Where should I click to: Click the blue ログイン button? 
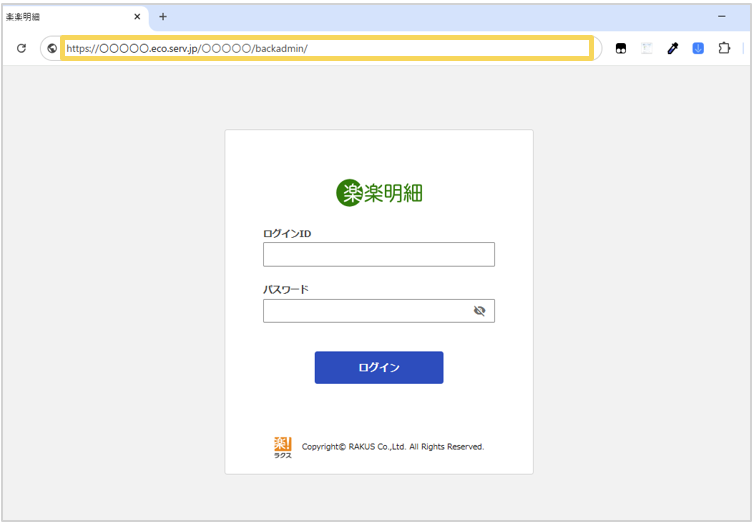coord(379,367)
